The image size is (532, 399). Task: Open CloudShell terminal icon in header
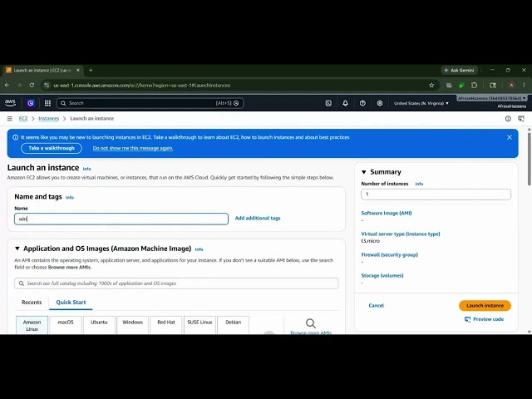tap(328, 103)
